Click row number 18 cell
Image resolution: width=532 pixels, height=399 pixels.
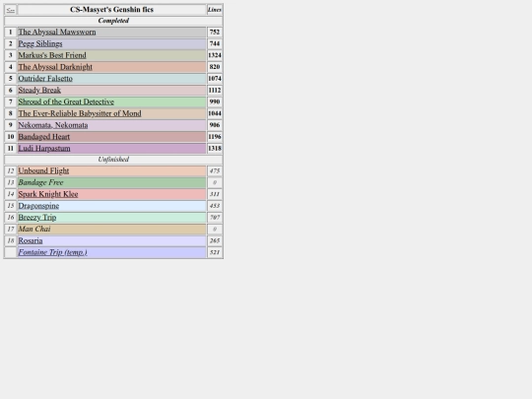pyautogui.click(x=11, y=240)
